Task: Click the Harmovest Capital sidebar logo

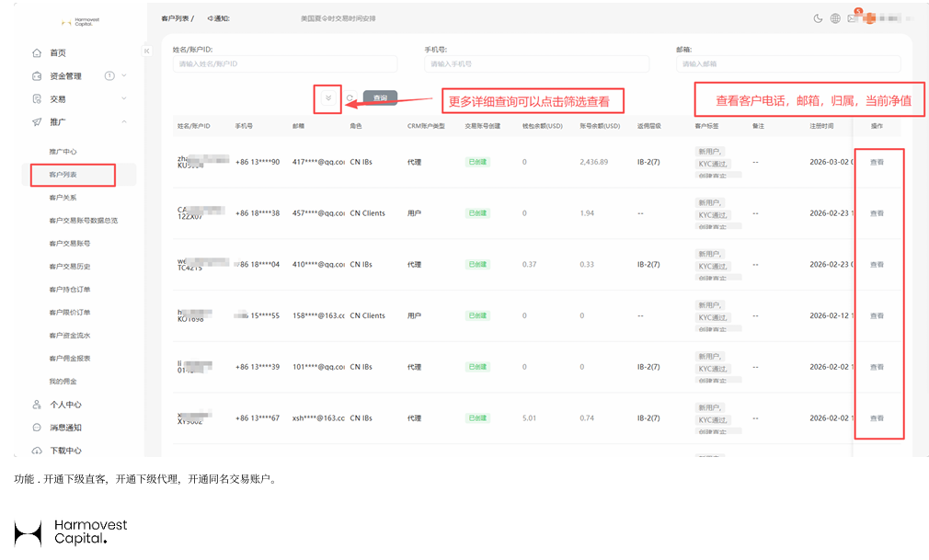Action: pos(80,22)
